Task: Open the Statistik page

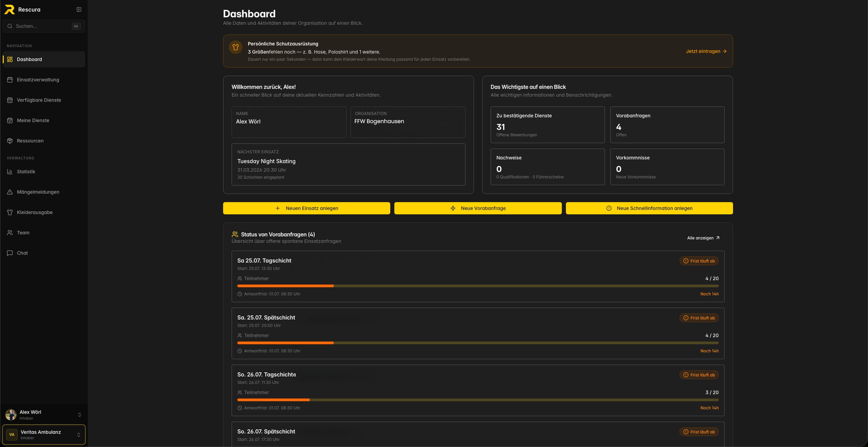Action: point(44,172)
